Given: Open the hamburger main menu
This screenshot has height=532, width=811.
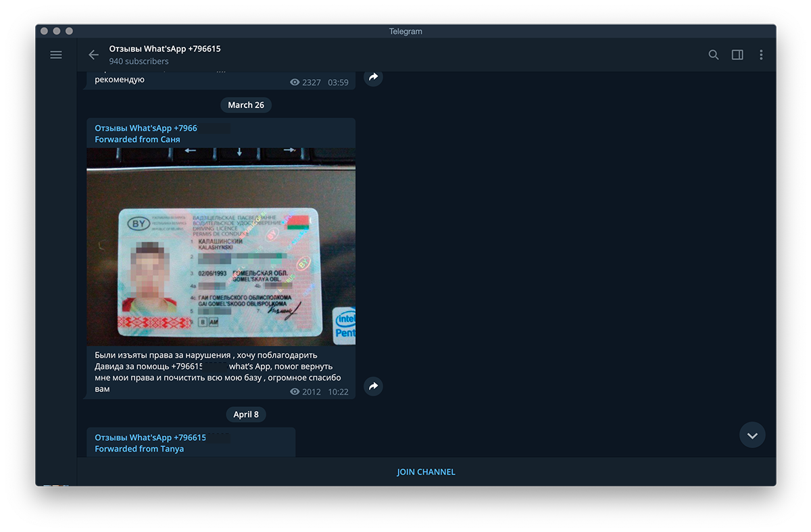Looking at the screenshot, I should (x=56, y=55).
